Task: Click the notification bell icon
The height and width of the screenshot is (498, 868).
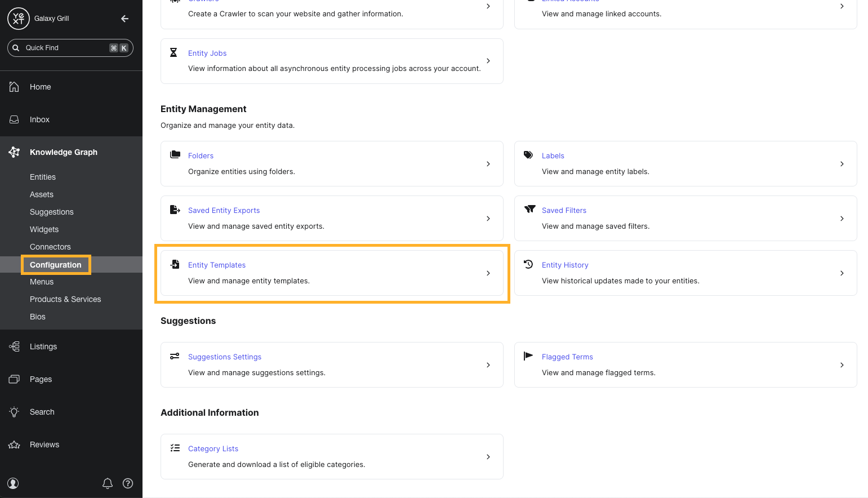Action: coord(108,483)
